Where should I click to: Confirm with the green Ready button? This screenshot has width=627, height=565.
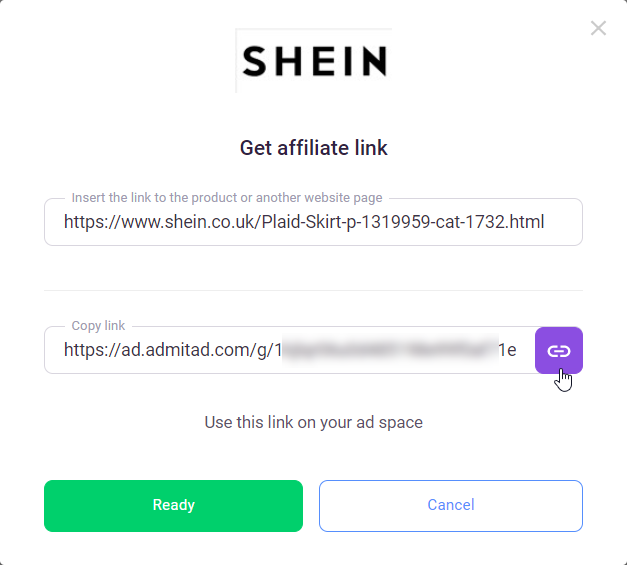pos(173,505)
